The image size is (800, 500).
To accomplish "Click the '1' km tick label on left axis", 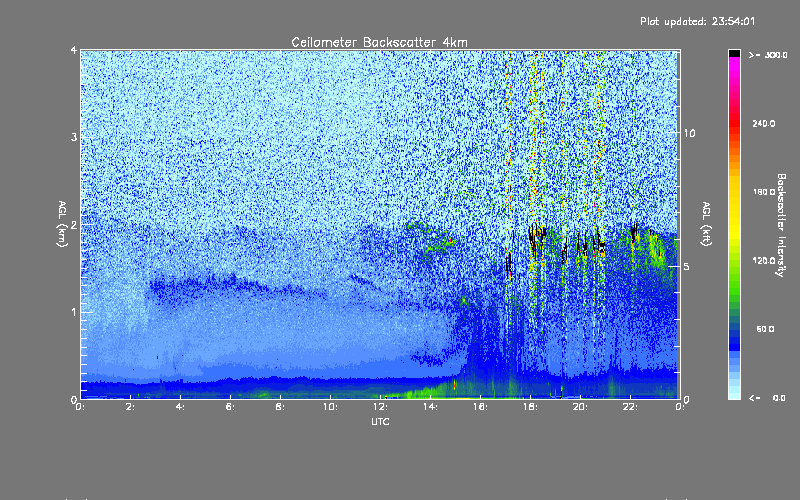I will click(74, 312).
